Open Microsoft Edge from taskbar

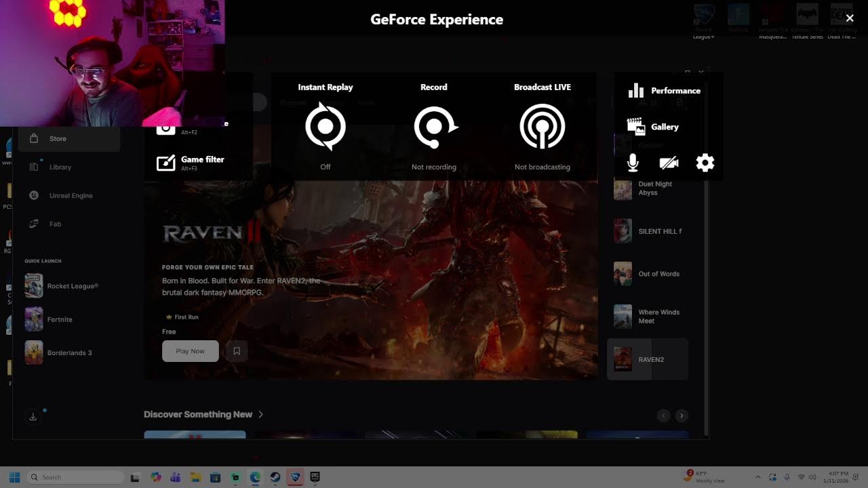tap(255, 477)
